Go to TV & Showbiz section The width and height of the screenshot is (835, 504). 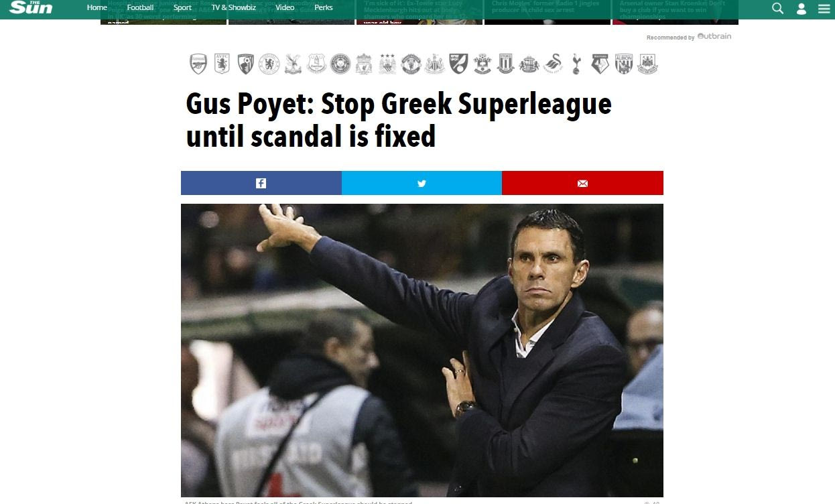coord(234,7)
